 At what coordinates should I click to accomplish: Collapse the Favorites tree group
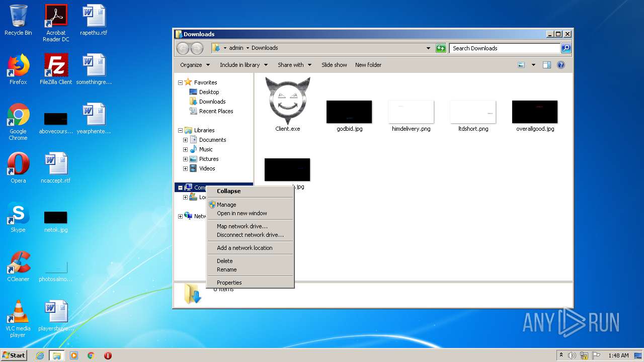[180, 82]
